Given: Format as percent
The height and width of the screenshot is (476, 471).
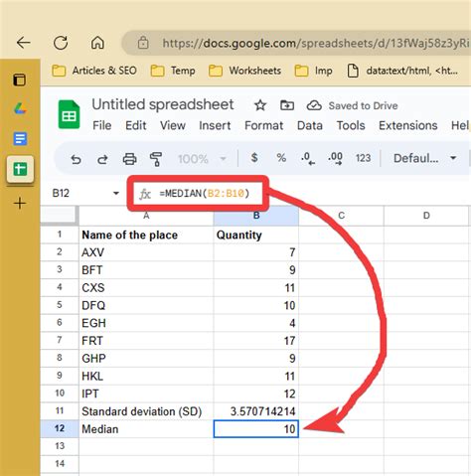Looking at the screenshot, I should coord(281,158).
